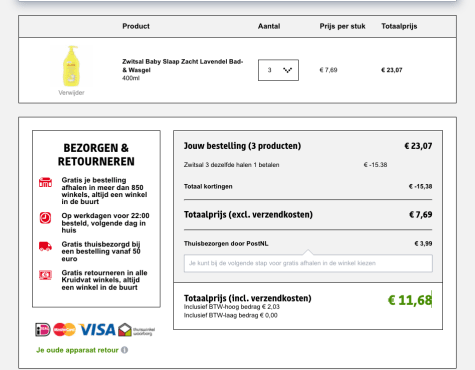Click the info icon beside apparaat retour
Viewport: 475px width, 370px height.
(124, 350)
